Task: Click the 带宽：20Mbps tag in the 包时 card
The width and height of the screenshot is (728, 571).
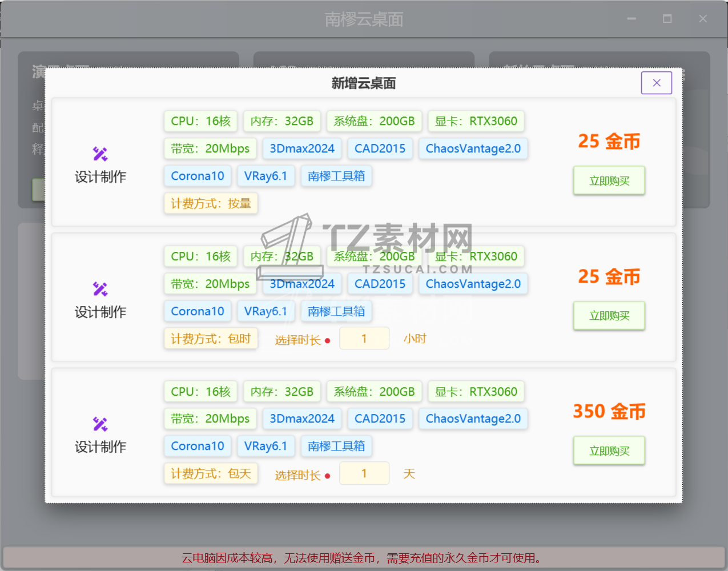Action: [x=210, y=284]
